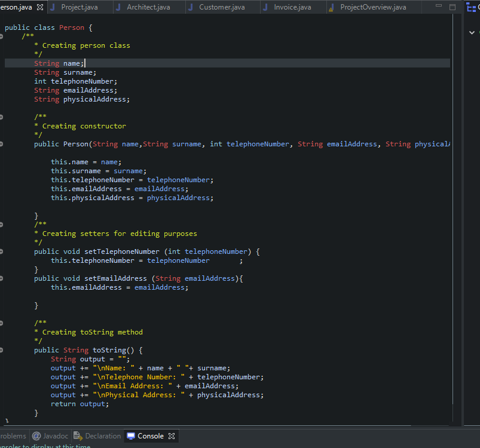Click the 'int telephoneNumber;' declaration

tap(75, 81)
